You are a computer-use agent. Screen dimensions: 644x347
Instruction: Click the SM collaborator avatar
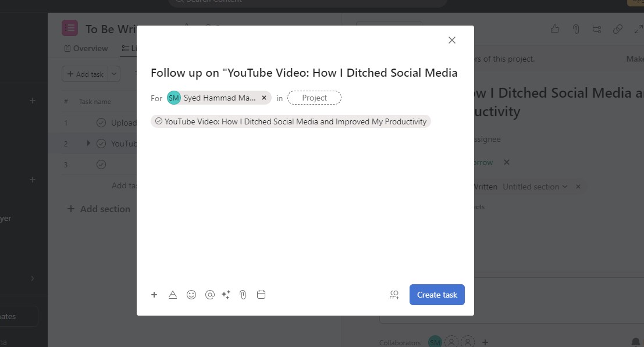point(435,342)
